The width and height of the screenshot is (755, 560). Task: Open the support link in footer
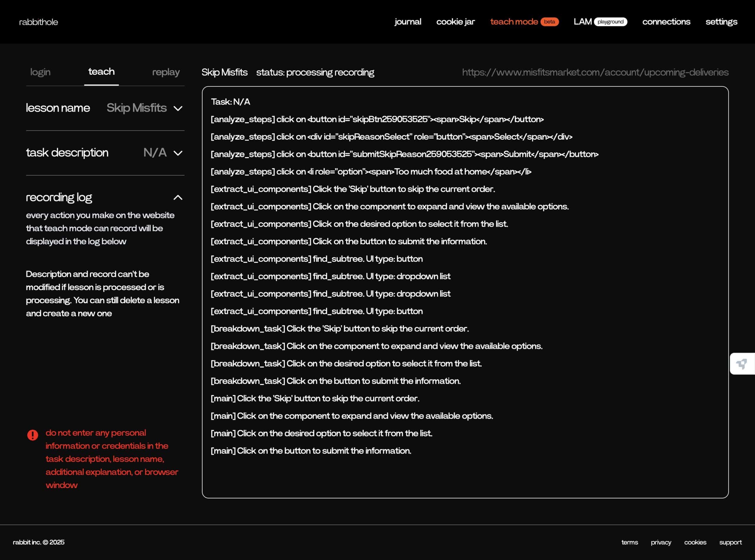(x=730, y=542)
